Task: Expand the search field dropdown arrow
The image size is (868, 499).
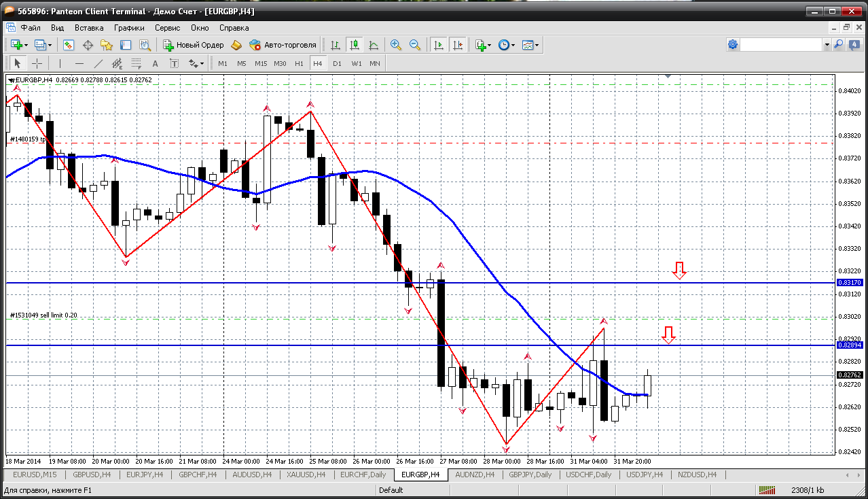Action: 827,45
